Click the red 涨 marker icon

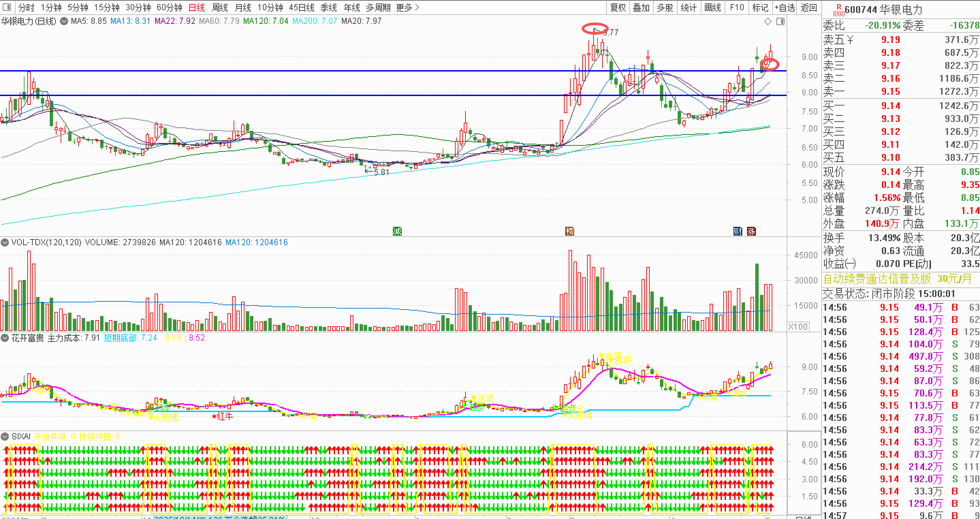click(752, 231)
